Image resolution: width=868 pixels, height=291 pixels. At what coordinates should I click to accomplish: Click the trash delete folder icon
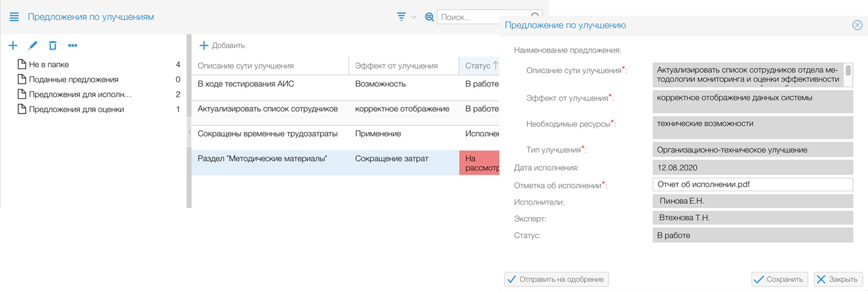click(53, 46)
